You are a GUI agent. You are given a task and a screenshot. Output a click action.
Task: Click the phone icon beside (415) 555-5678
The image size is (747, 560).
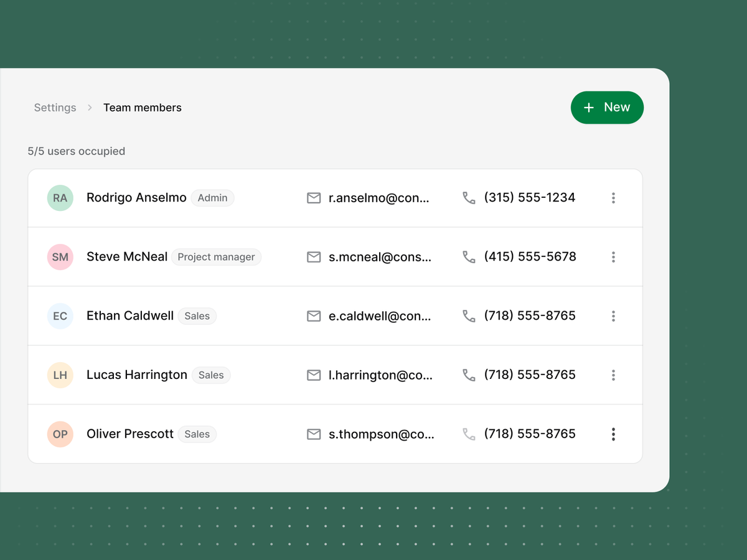469,257
